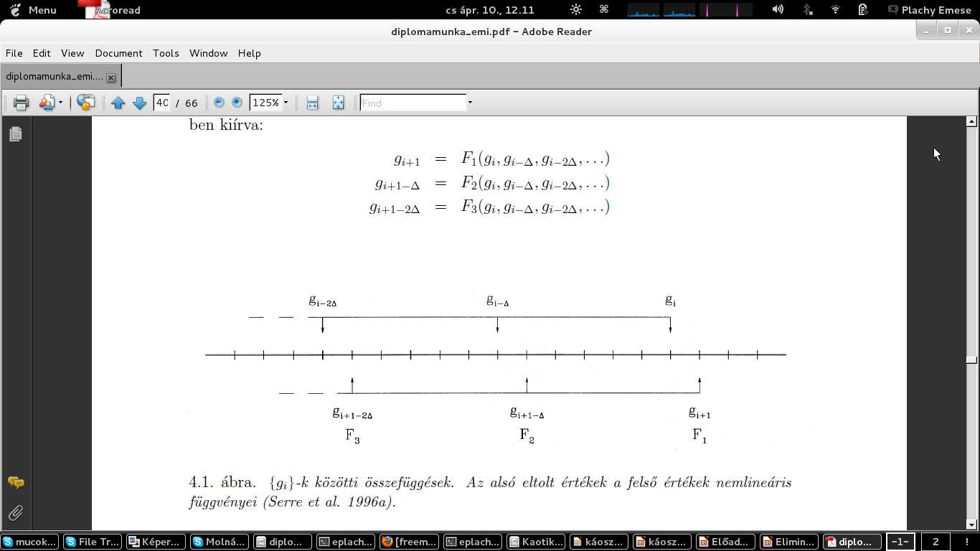Click the 'F3' label in the figure
Screen dimensions: 980x551
352,435
